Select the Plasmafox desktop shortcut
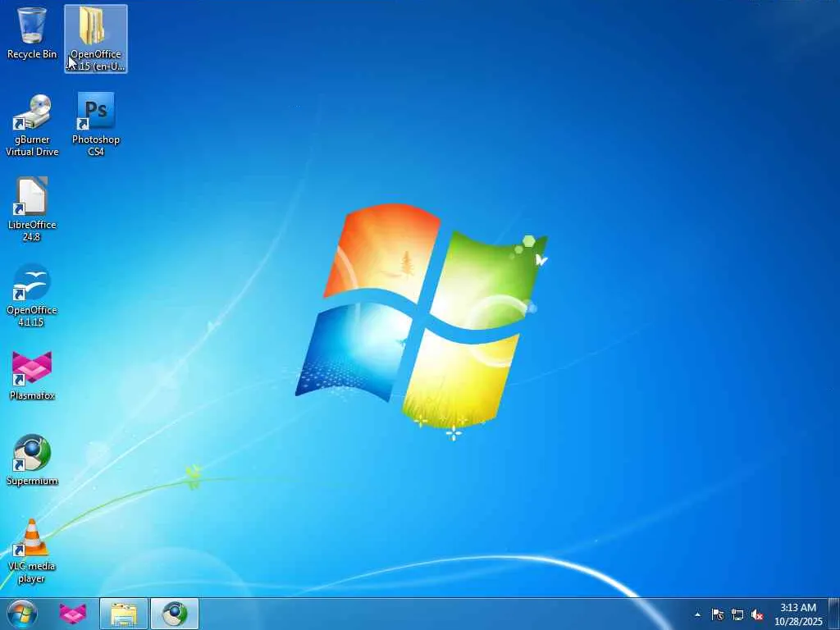The width and height of the screenshot is (840, 630). (x=32, y=376)
